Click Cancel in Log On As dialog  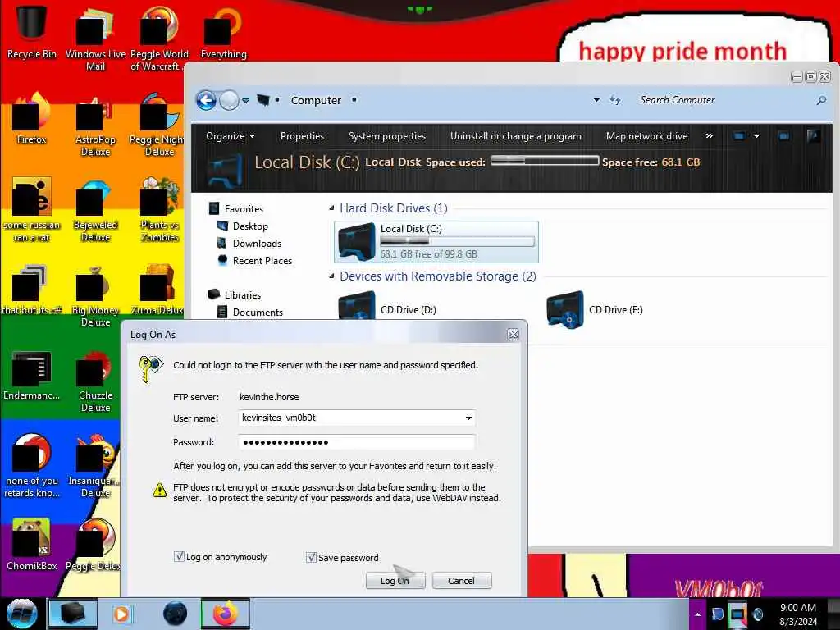click(x=461, y=581)
